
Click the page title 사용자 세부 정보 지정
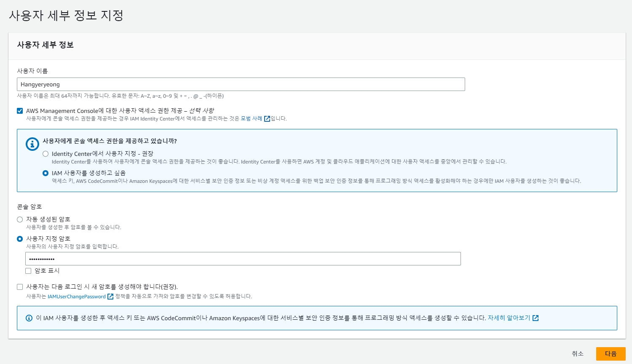pos(66,16)
